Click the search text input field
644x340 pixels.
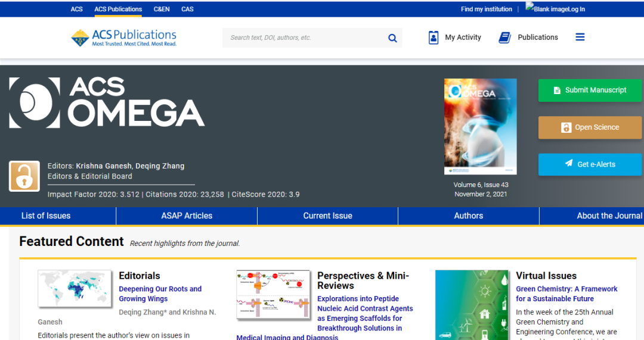coord(304,38)
